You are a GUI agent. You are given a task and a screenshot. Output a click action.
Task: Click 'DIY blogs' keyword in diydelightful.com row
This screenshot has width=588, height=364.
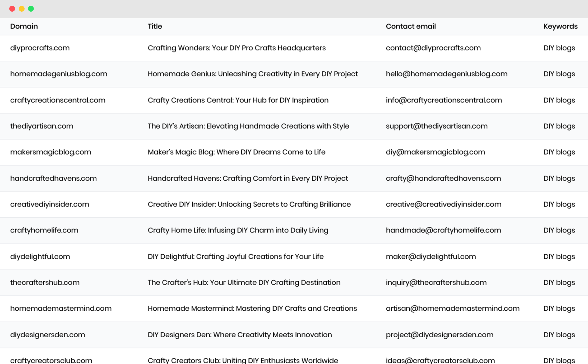559,256
